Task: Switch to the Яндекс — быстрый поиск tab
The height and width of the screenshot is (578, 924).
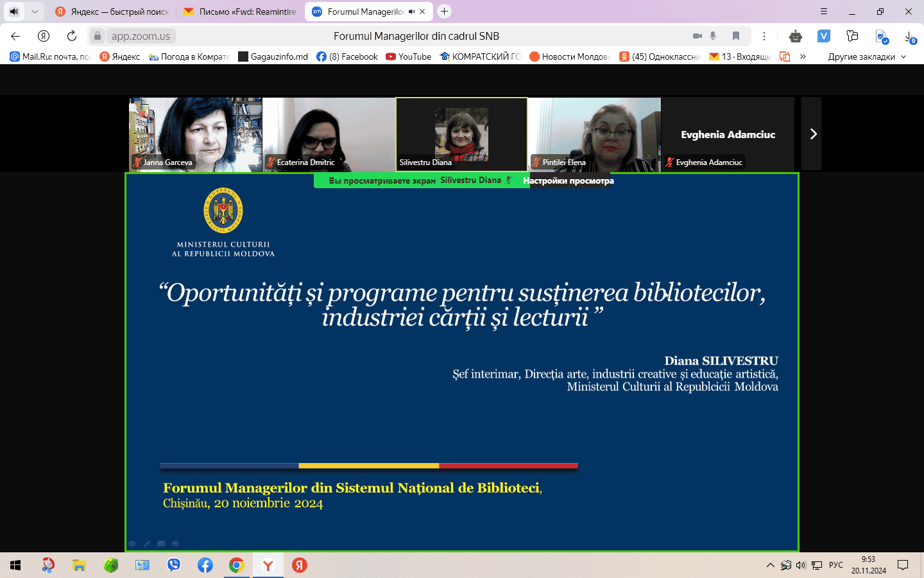Action: click(x=112, y=12)
